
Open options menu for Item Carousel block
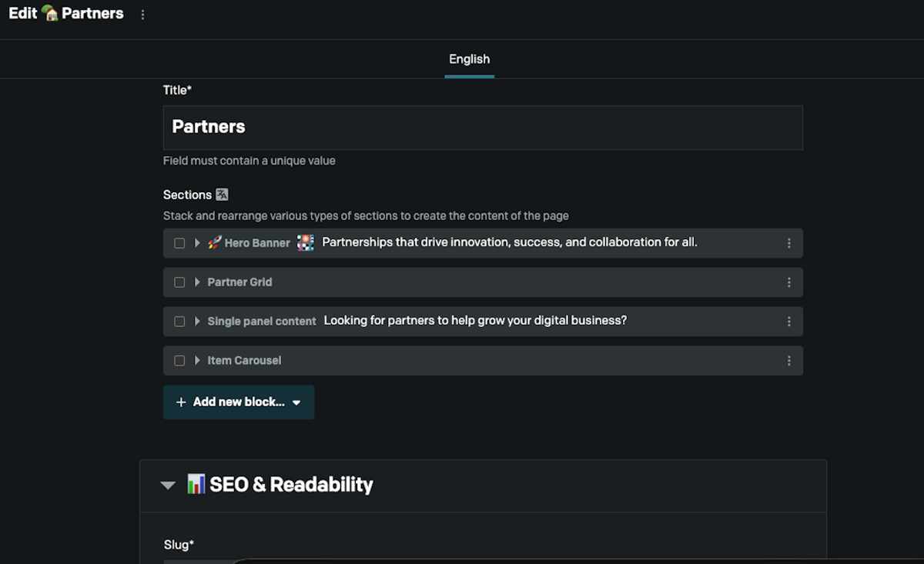click(788, 361)
